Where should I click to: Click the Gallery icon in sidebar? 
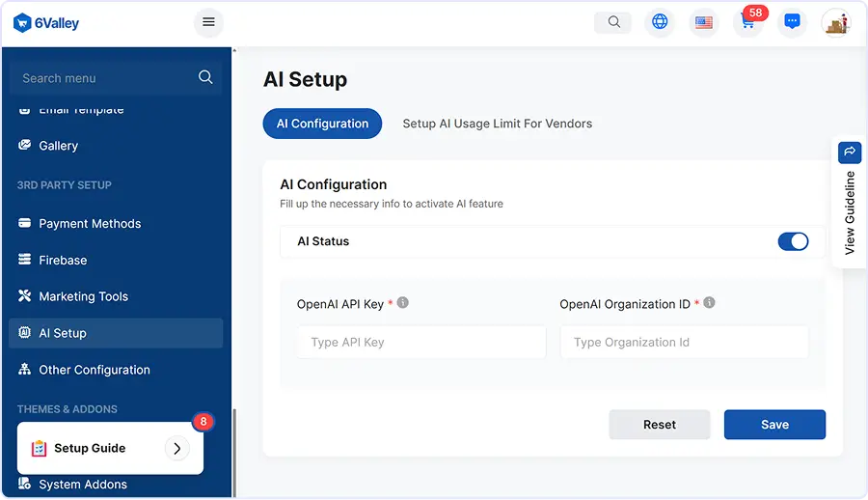coord(24,145)
